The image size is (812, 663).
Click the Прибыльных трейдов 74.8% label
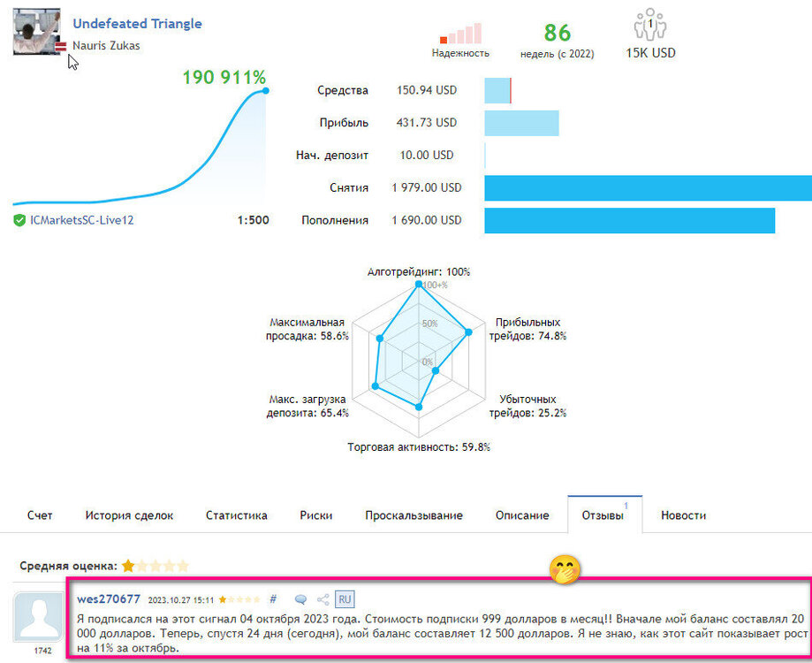pyautogui.click(x=527, y=329)
